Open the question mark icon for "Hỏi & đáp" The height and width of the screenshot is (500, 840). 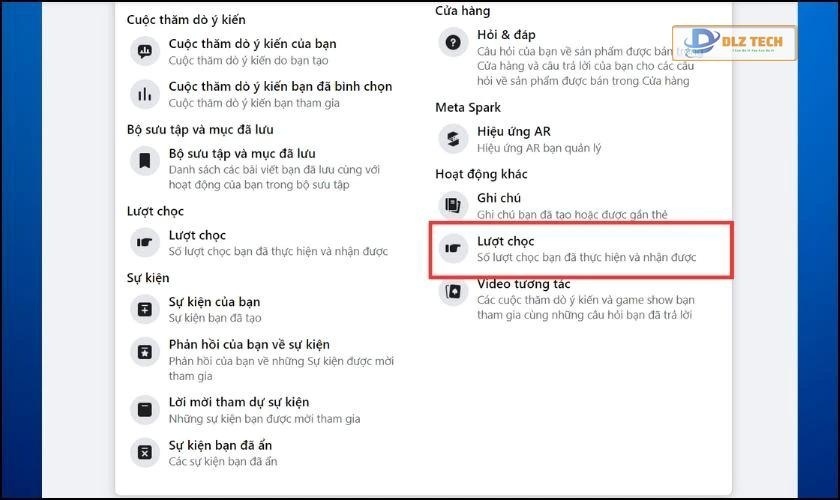453,42
